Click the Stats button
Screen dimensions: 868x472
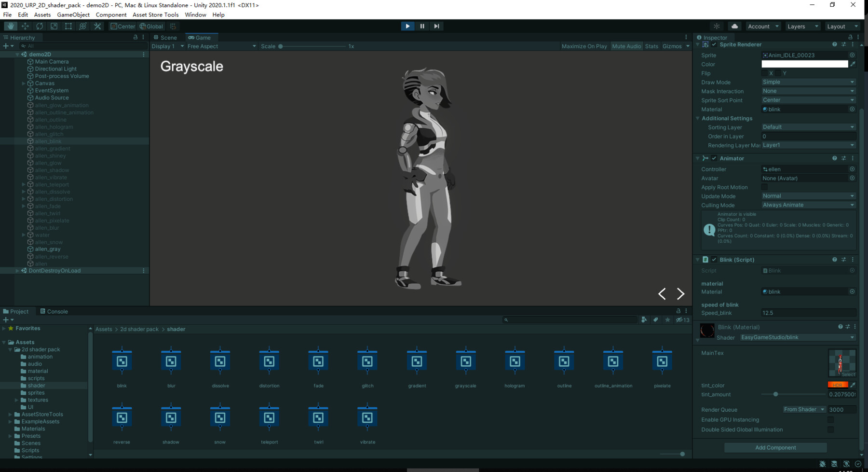(651, 46)
